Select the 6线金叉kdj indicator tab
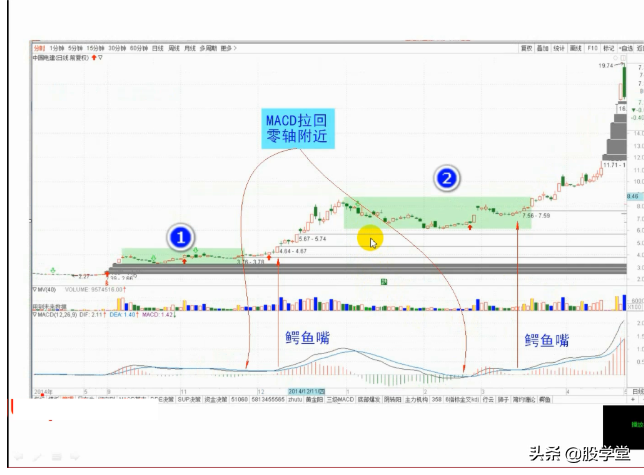 [462, 399]
